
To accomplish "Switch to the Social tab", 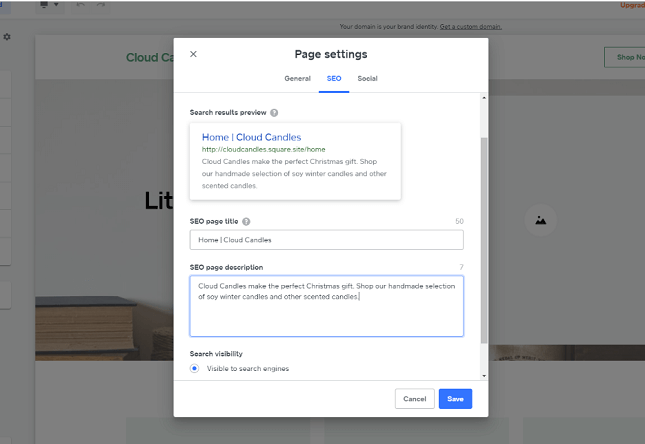I will (367, 78).
